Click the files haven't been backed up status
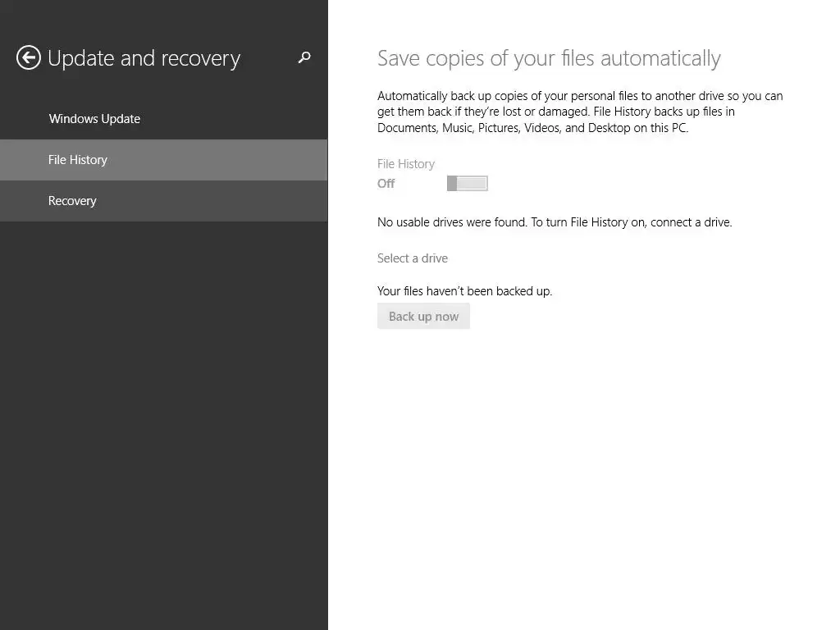 pyautogui.click(x=464, y=291)
